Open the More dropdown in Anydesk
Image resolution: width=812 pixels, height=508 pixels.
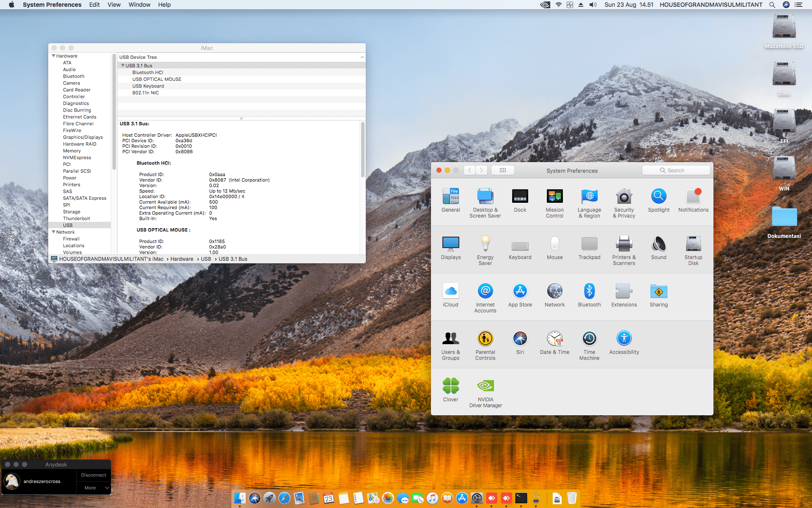(x=94, y=488)
